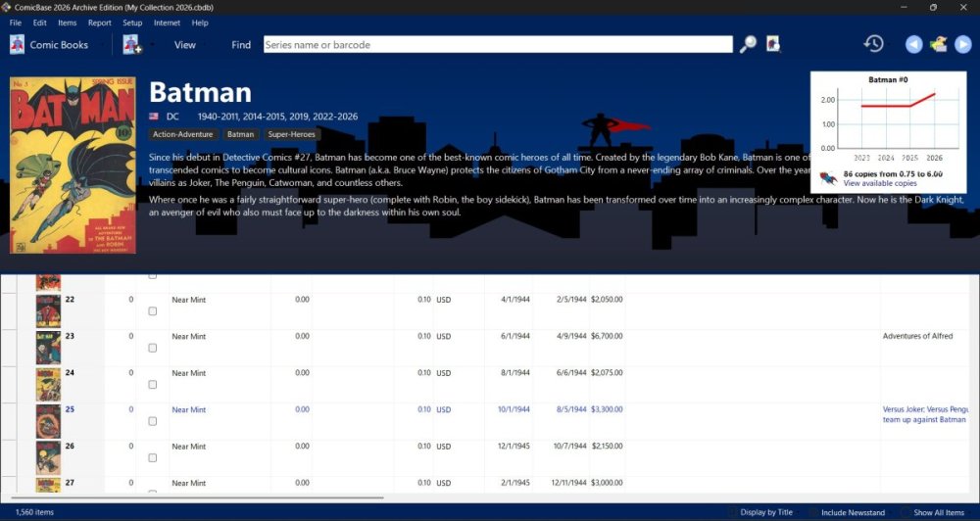980x521 pixels.
Task: Go to previous title with back arrow
Action: coord(913,44)
